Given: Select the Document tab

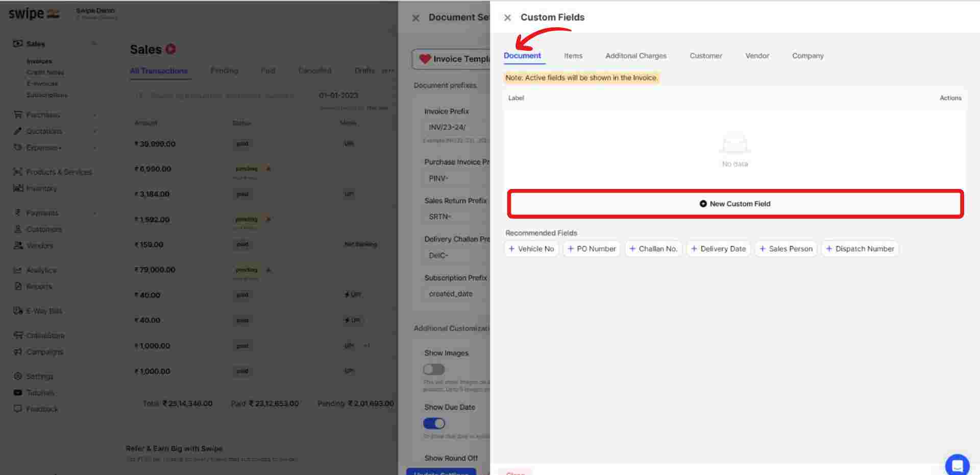Looking at the screenshot, I should (522, 56).
